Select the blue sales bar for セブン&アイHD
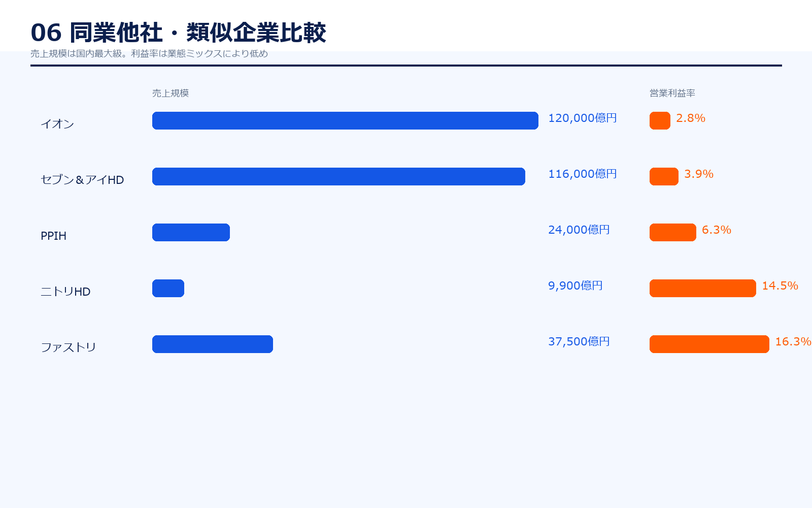 (x=339, y=176)
